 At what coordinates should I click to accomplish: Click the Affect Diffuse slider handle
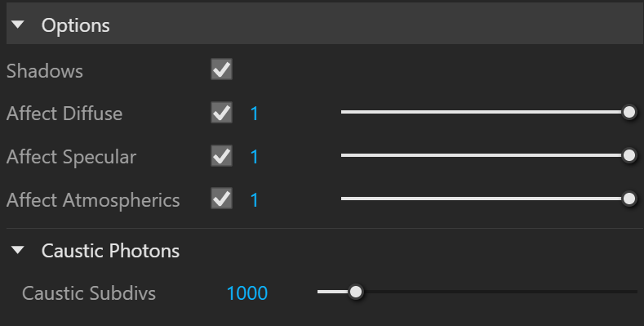(x=629, y=112)
